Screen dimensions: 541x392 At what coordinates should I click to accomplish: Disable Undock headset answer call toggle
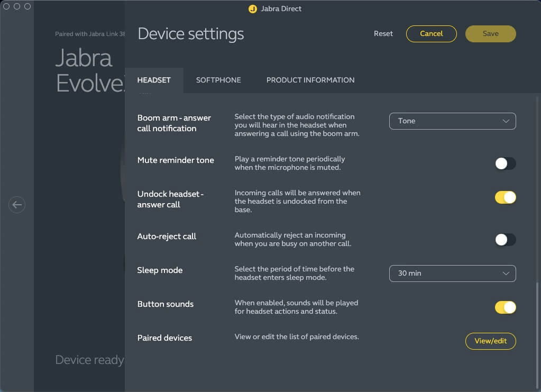[505, 197]
